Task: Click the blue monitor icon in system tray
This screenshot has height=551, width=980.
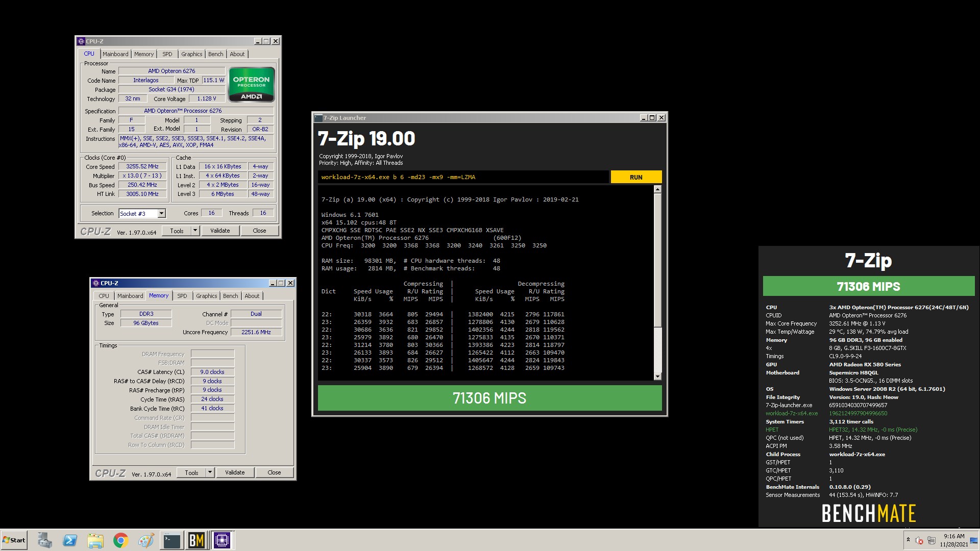Action: point(974,541)
